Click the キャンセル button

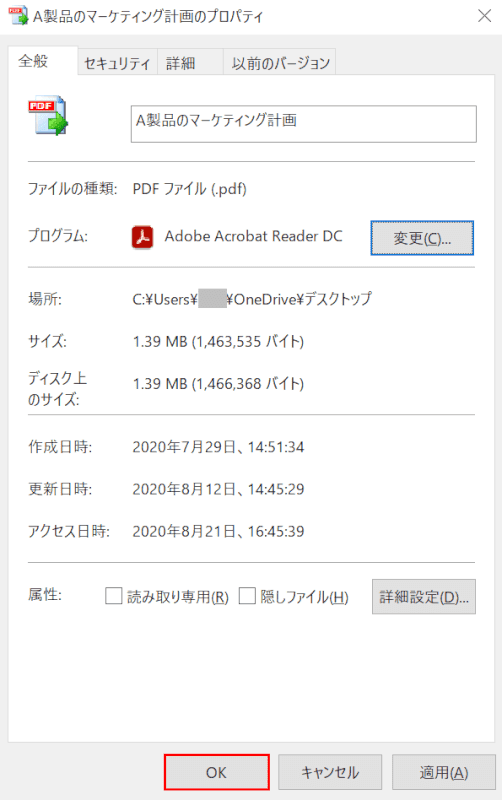(x=330, y=772)
